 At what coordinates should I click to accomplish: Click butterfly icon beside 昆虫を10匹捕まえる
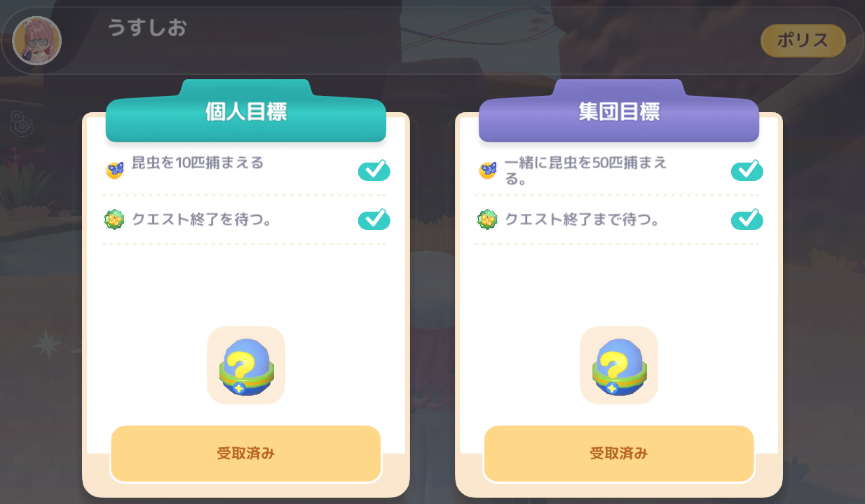coord(115,169)
